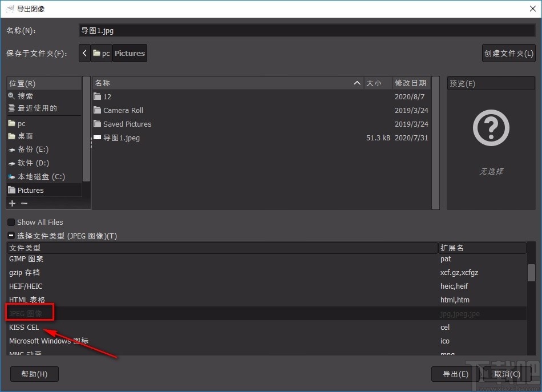542x392 pixels.
Task: Click the 取消(C) button
Action: pyautogui.click(x=507, y=374)
